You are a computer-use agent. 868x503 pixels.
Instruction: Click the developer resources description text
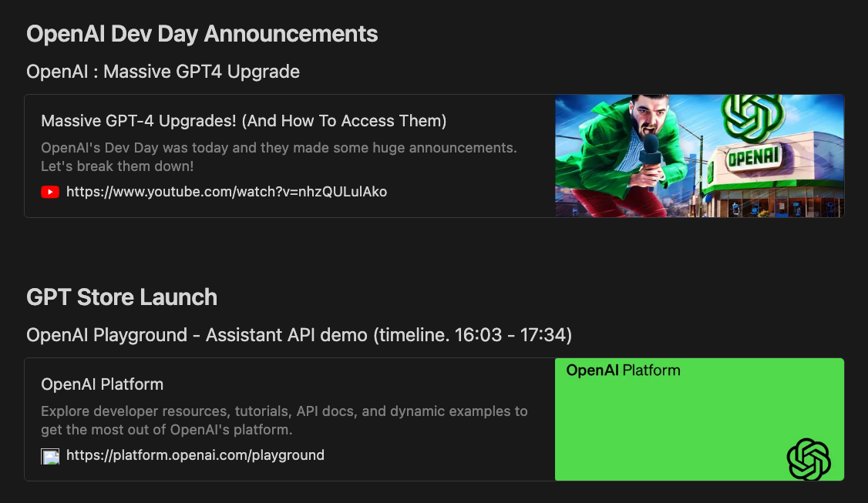coord(282,420)
